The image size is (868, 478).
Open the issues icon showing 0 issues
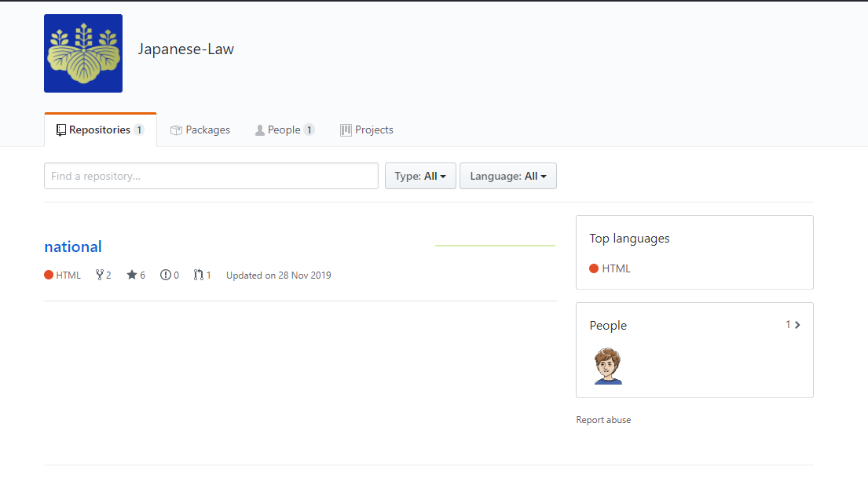pyautogui.click(x=165, y=275)
